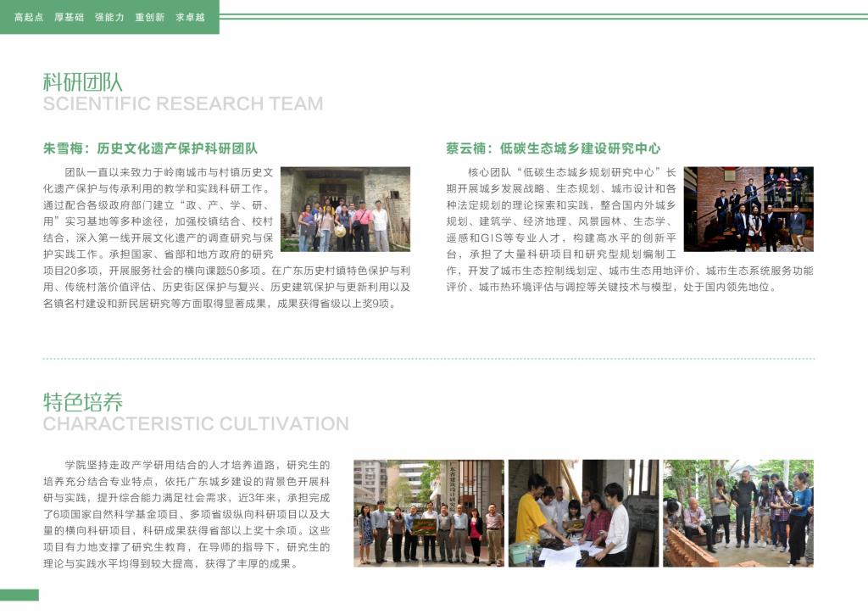Click the 强能力 text in green banner
Screen dimensions: 868x615
click(109, 17)
